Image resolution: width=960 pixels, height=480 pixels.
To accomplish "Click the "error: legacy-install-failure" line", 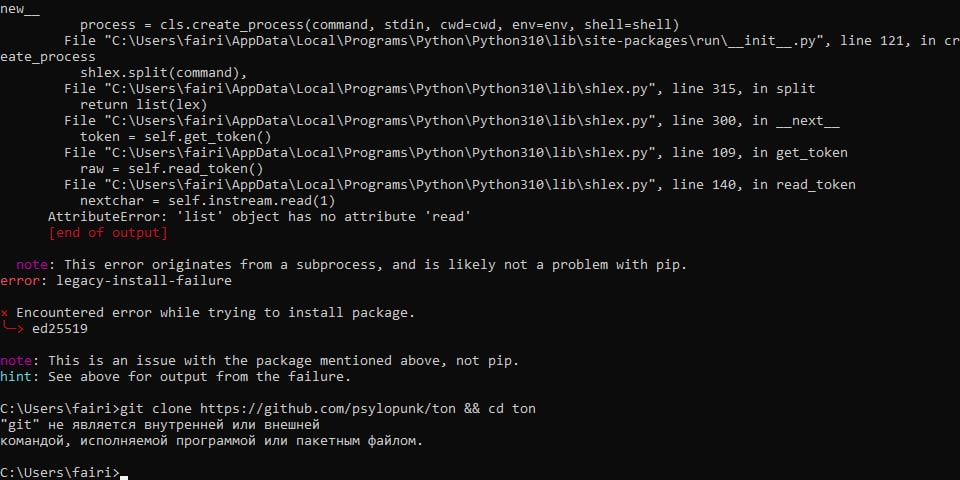I will point(116,281).
